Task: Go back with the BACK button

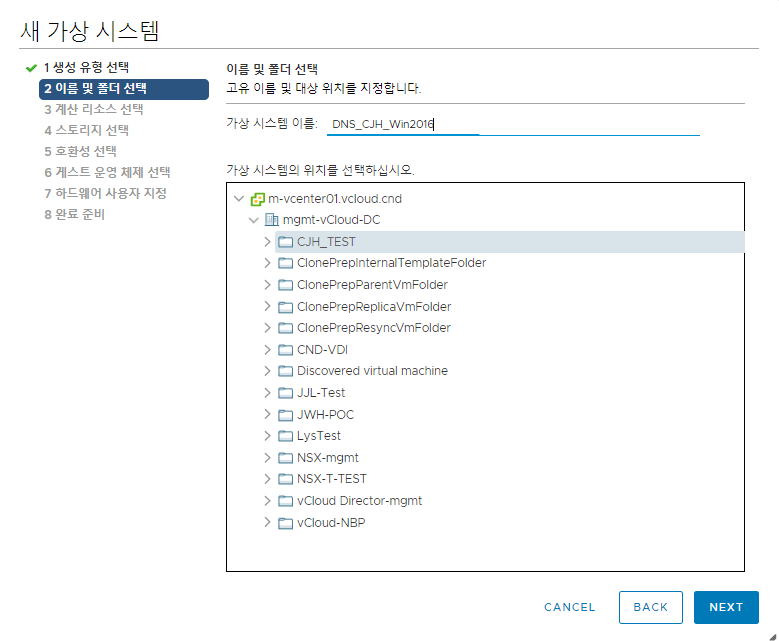Action: (651, 607)
